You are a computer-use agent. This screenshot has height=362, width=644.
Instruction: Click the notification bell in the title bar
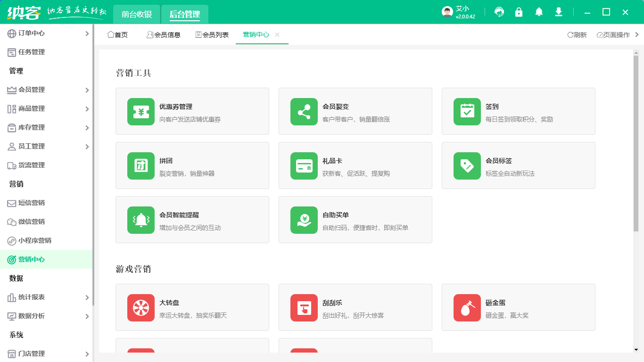[x=538, y=12]
